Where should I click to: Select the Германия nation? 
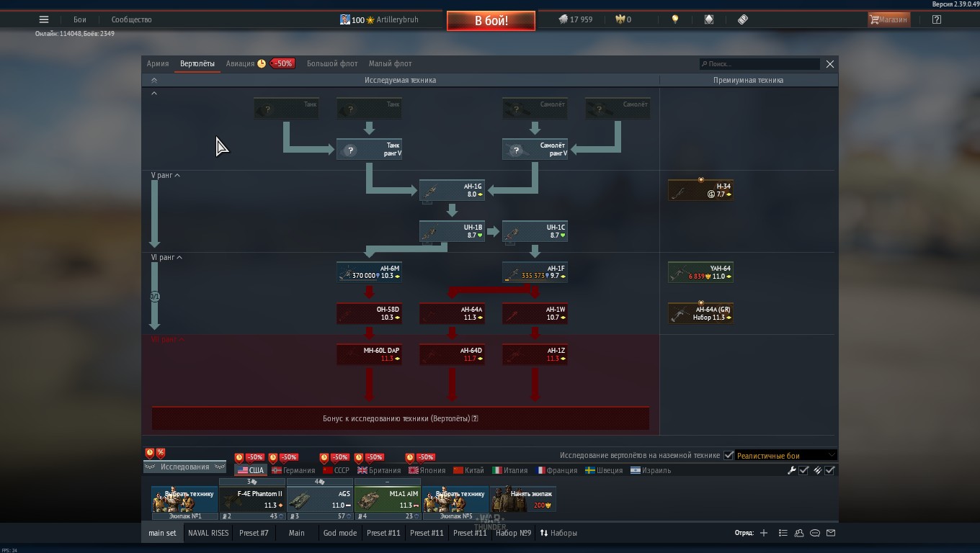pyautogui.click(x=293, y=470)
